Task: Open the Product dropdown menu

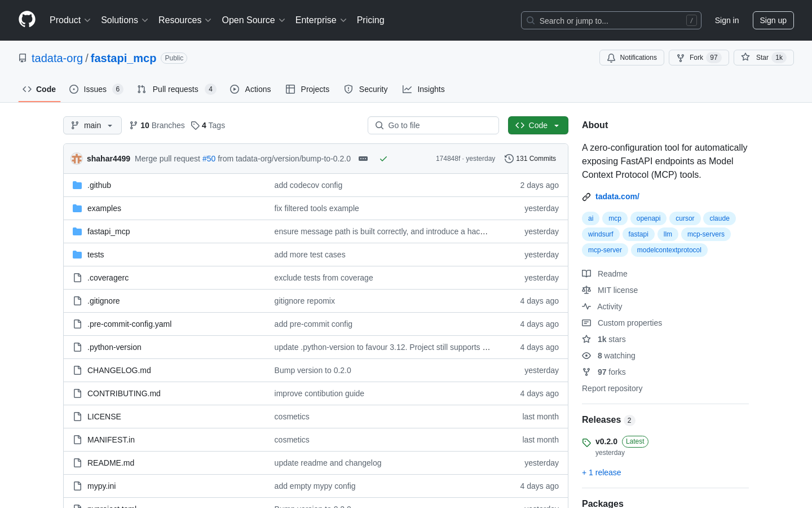Action: tap(70, 20)
